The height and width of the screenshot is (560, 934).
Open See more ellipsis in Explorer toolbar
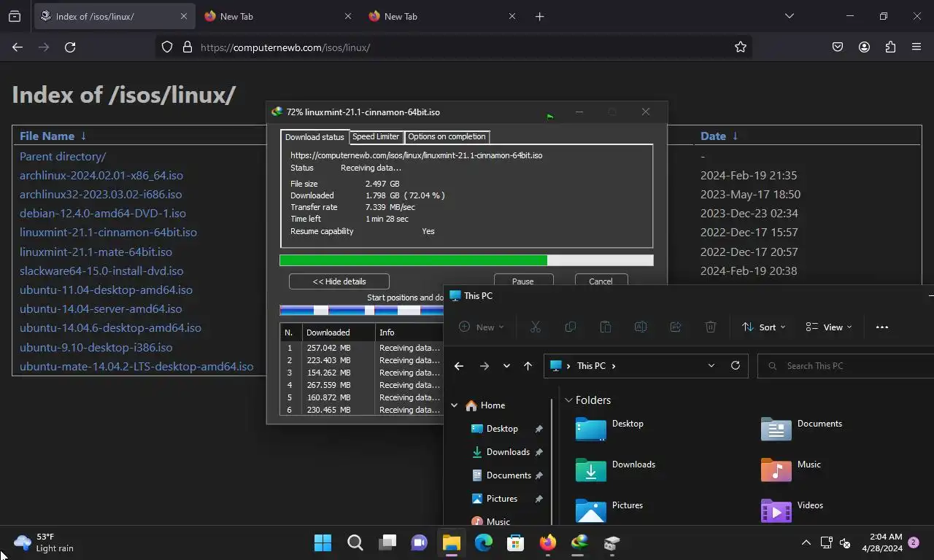(882, 327)
